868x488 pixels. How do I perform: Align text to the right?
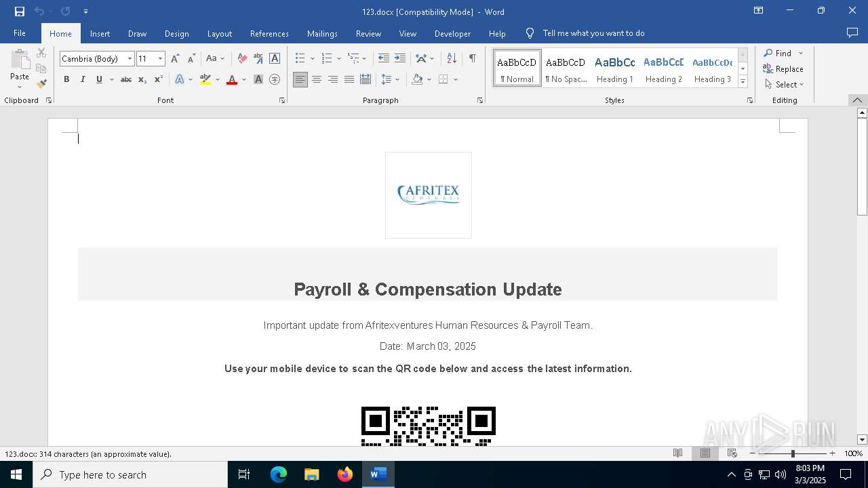point(333,79)
